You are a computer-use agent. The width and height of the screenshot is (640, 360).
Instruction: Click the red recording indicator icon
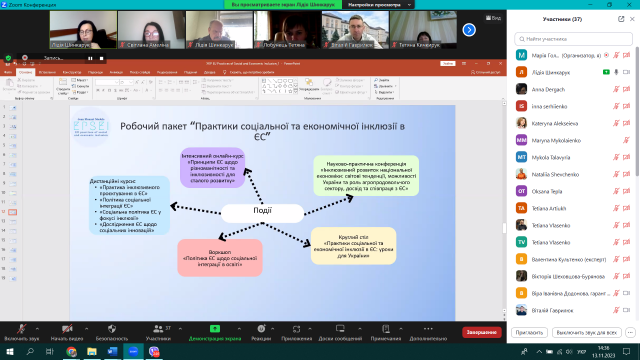(25, 58)
